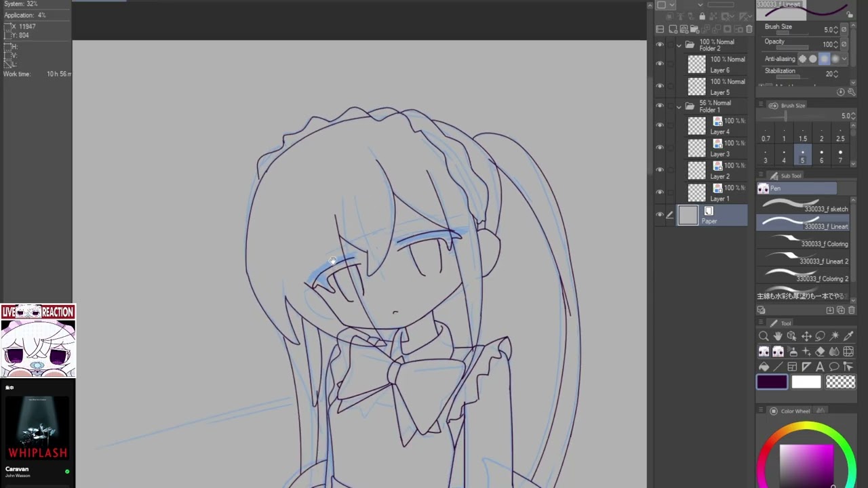The width and height of the screenshot is (868, 488).
Task: Choose the 330033_f Coloring brush
Action: [802, 241]
